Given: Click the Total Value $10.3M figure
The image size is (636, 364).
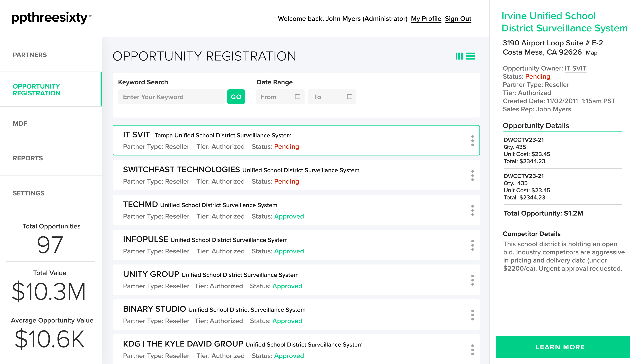Looking at the screenshot, I should pos(49,292).
